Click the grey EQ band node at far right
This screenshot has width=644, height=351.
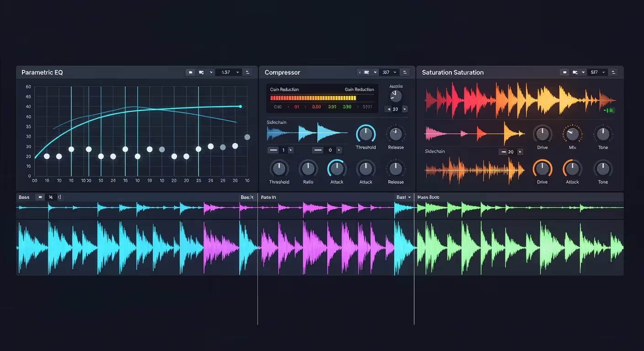247,137
